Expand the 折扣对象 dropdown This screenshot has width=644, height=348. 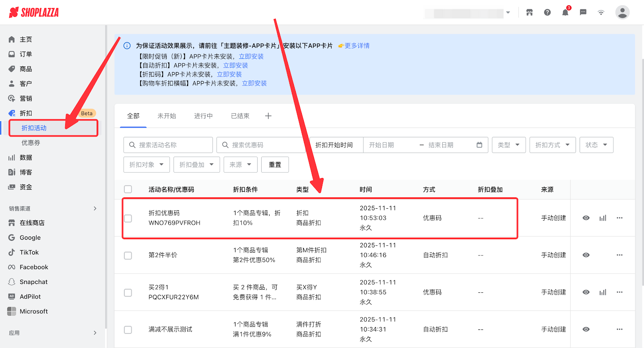click(146, 165)
